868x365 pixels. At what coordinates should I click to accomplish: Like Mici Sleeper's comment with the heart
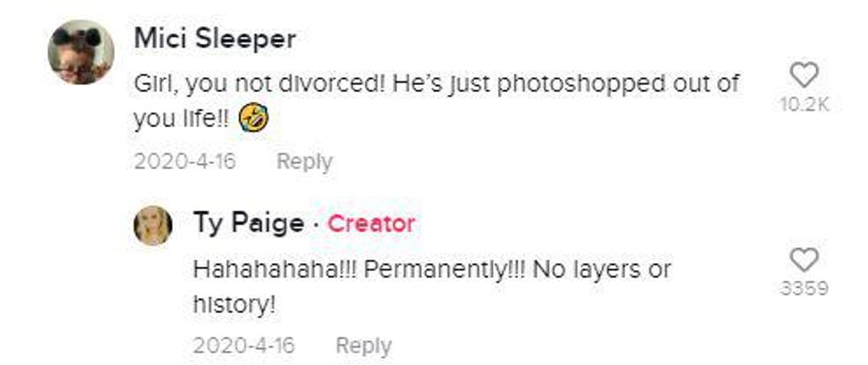click(x=803, y=75)
